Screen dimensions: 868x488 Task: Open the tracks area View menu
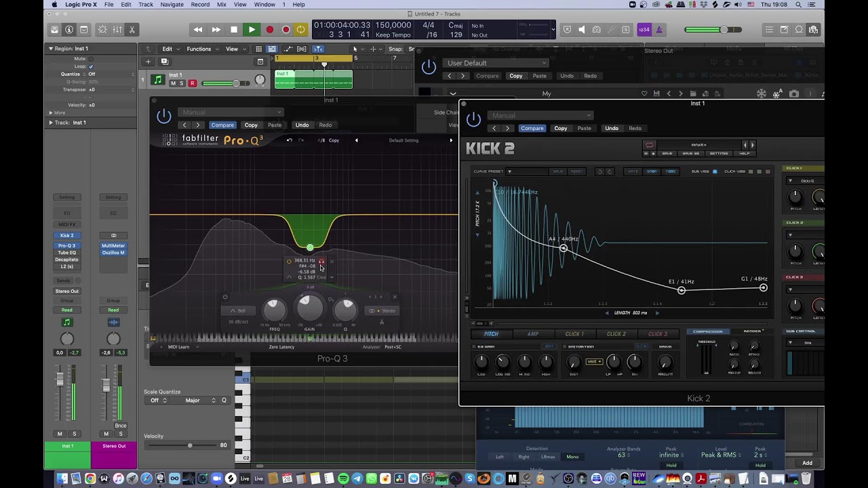pos(235,49)
